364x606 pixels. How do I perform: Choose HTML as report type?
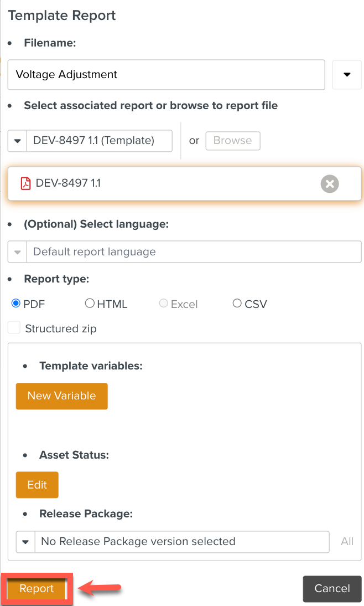click(90, 304)
